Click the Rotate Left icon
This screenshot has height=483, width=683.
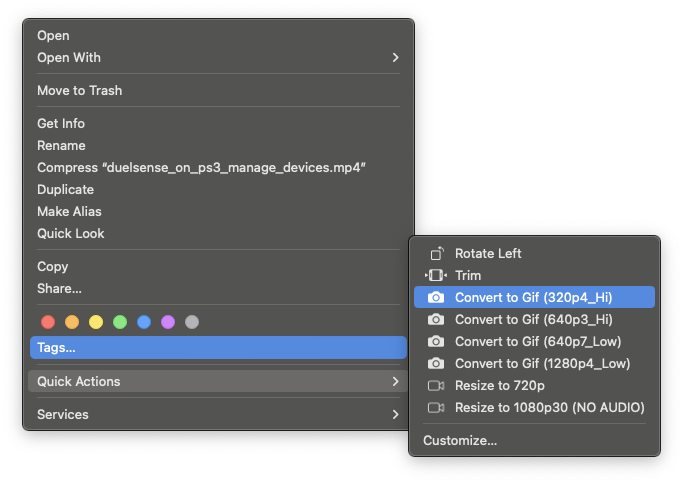[435, 253]
